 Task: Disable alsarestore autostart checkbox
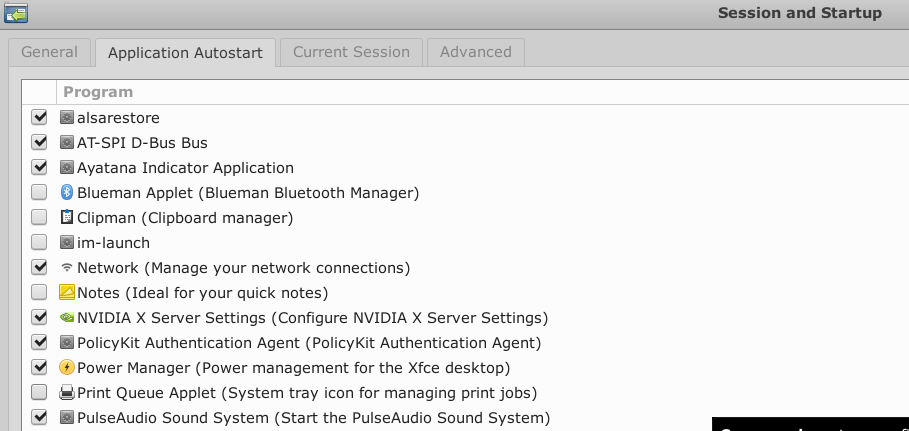(39, 118)
